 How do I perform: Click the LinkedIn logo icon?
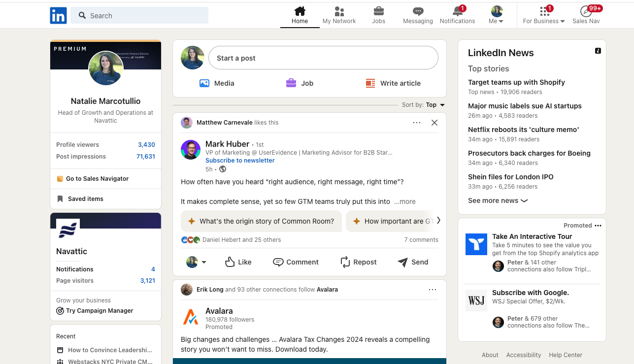point(58,16)
